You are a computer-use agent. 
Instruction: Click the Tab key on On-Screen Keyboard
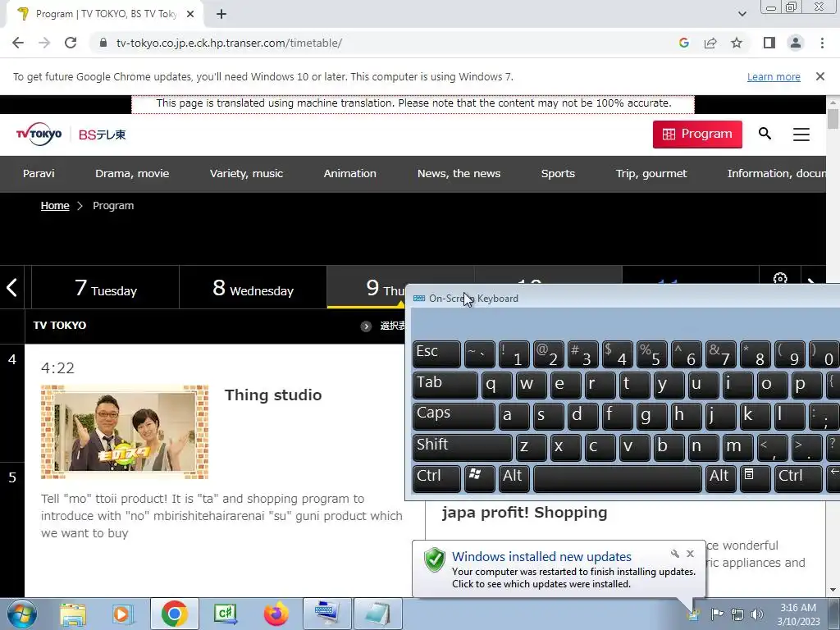click(445, 386)
